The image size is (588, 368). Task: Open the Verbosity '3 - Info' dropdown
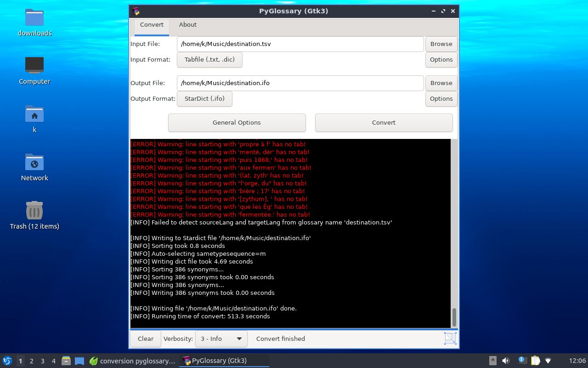click(x=221, y=339)
